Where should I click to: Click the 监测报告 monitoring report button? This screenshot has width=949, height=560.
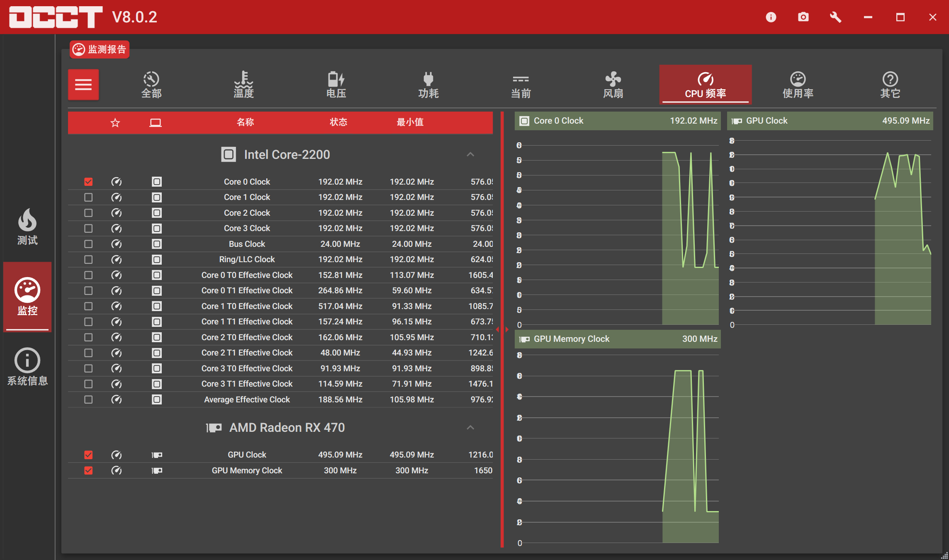[99, 49]
